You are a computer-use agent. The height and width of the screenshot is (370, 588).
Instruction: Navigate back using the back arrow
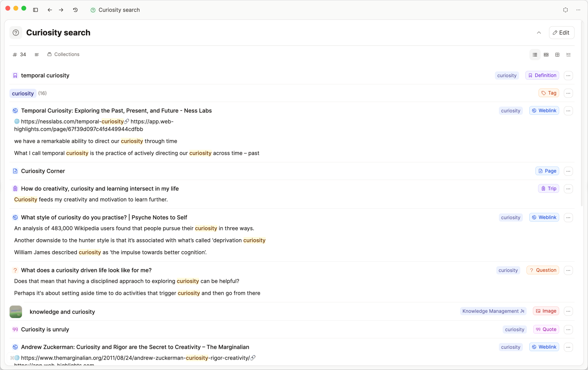[x=50, y=10]
